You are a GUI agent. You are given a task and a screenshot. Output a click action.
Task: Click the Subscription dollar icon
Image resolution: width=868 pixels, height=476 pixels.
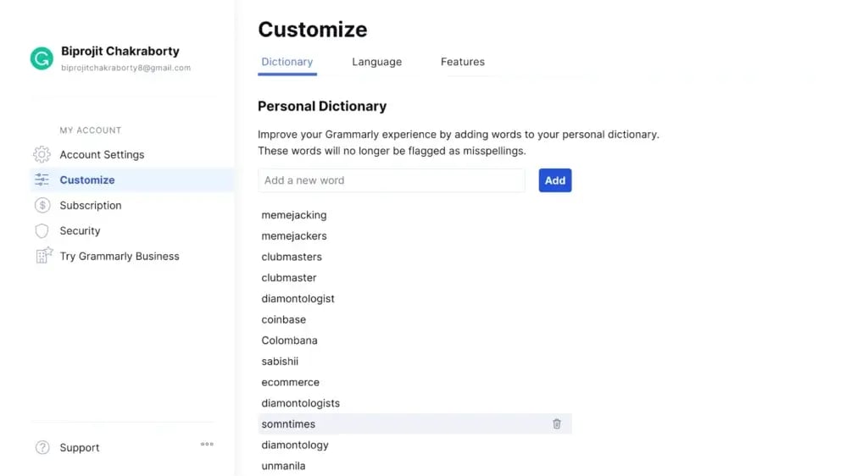point(42,205)
